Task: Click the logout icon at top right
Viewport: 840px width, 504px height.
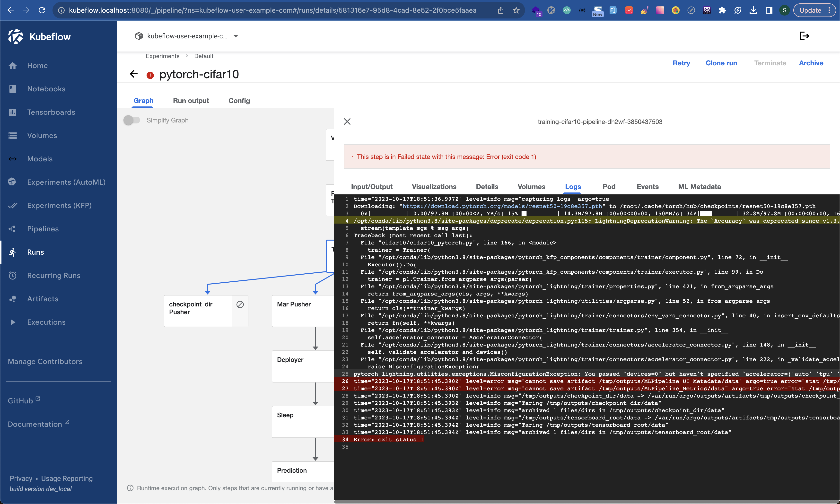Action: pyautogui.click(x=804, y=36)
